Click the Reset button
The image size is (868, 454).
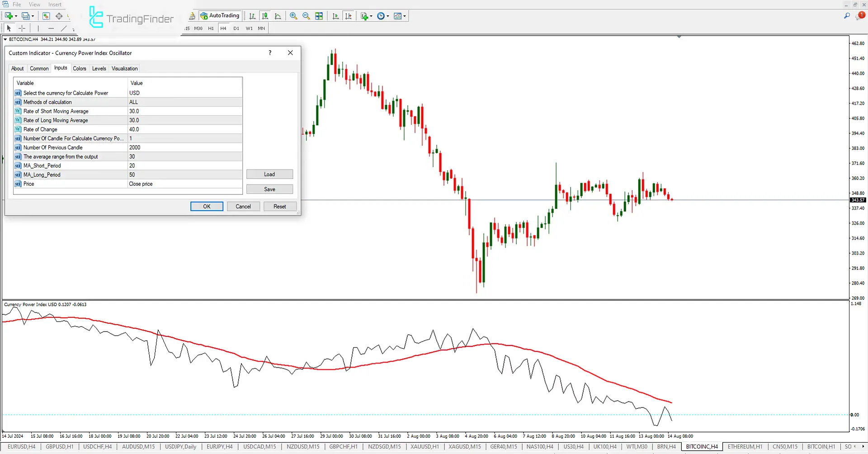[x=279, y=207]
